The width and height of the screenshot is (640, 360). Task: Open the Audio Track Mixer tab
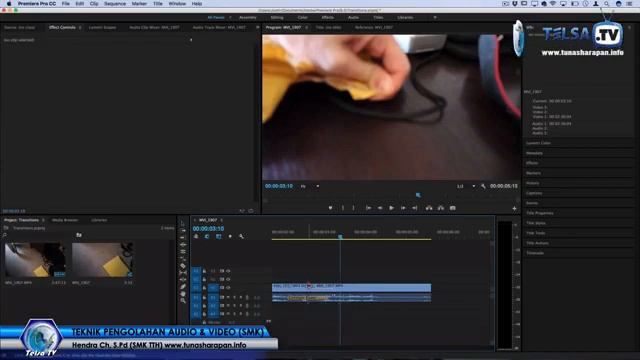(x=219, y=27)
